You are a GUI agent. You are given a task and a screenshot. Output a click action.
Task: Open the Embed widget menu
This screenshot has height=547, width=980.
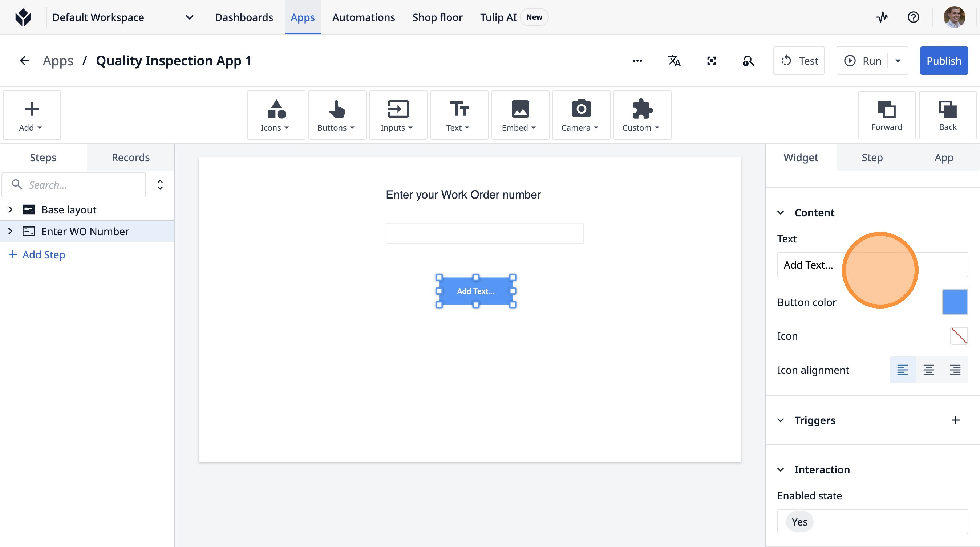click(520, 115)
